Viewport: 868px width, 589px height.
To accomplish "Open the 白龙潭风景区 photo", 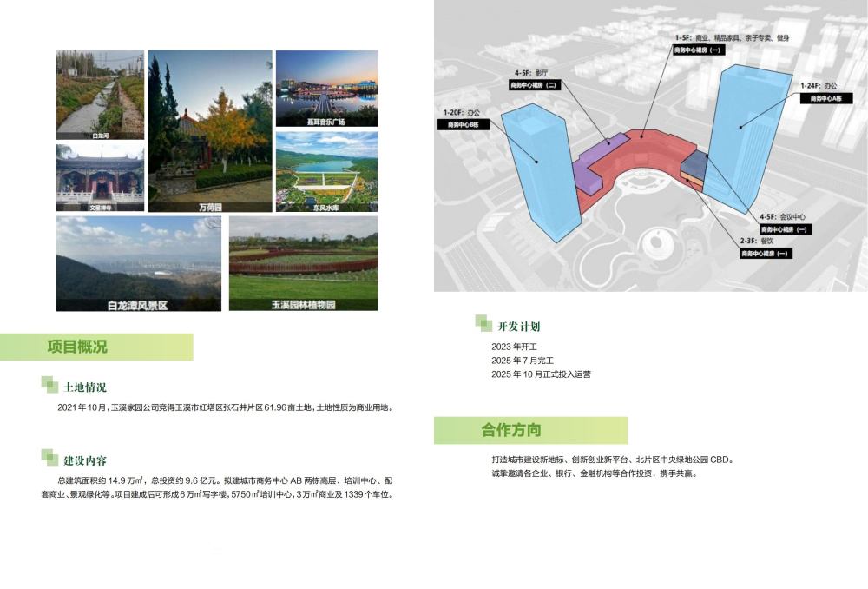I will [137, 263].
